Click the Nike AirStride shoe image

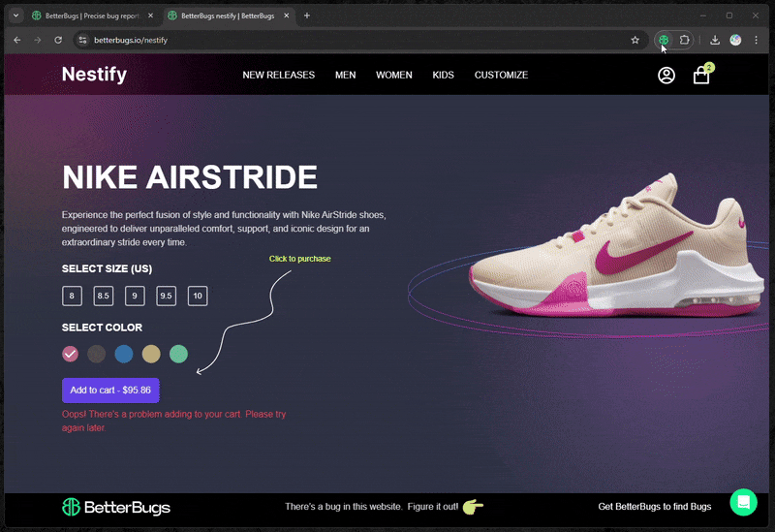(x=615, y=246)
